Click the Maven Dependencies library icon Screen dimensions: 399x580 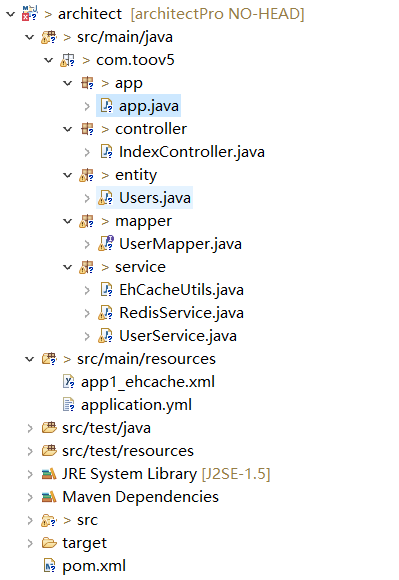pyautogui.click(x=49, y=497)
